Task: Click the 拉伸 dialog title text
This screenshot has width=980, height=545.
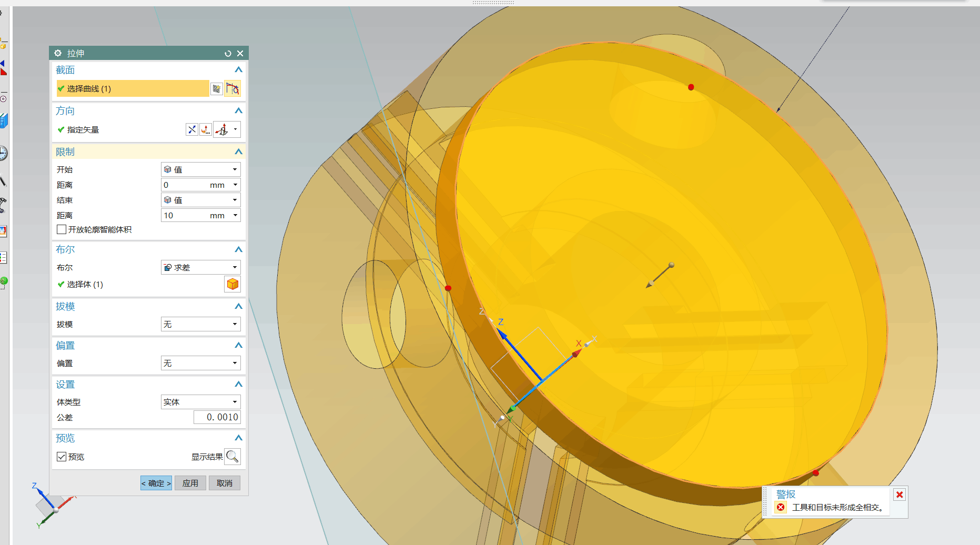Action: point(76,53)
